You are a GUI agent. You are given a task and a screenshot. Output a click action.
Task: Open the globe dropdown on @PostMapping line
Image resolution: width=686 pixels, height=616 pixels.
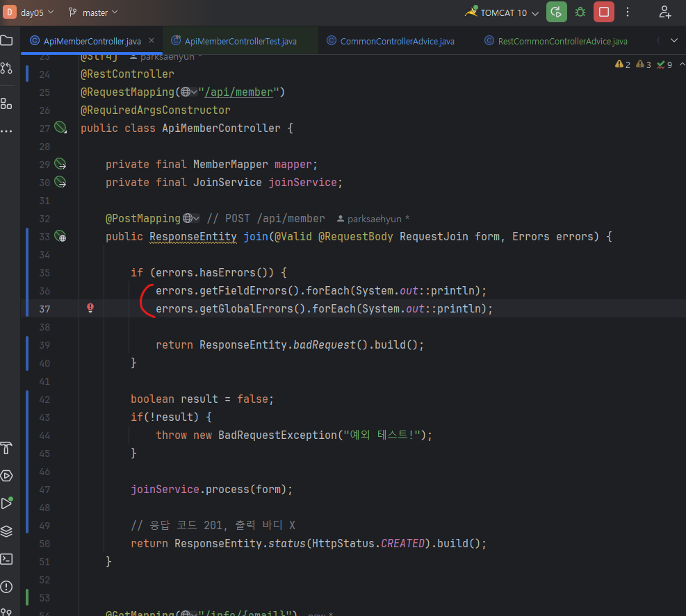click(191, 218)
